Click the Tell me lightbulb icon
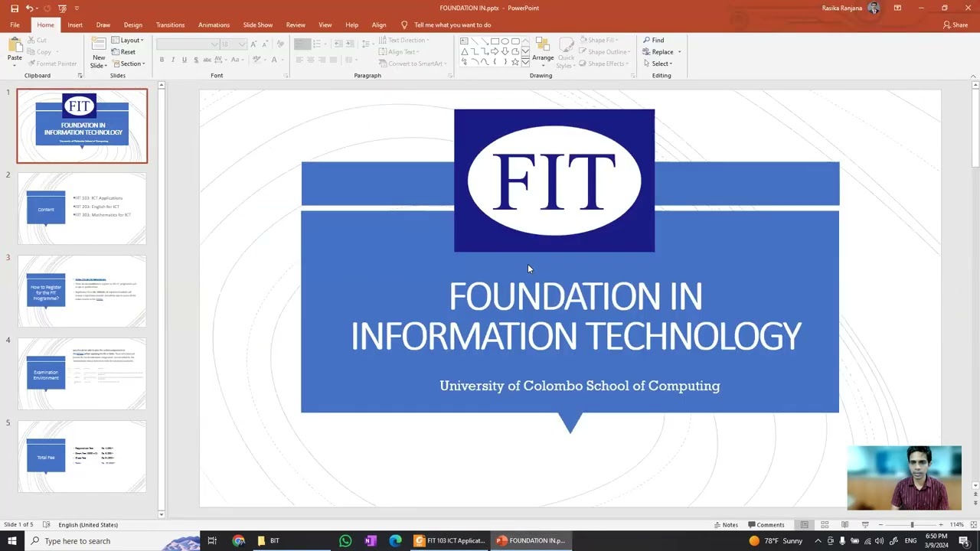Image resolution: width=980 pixels, height=551 pixels. 404,24
